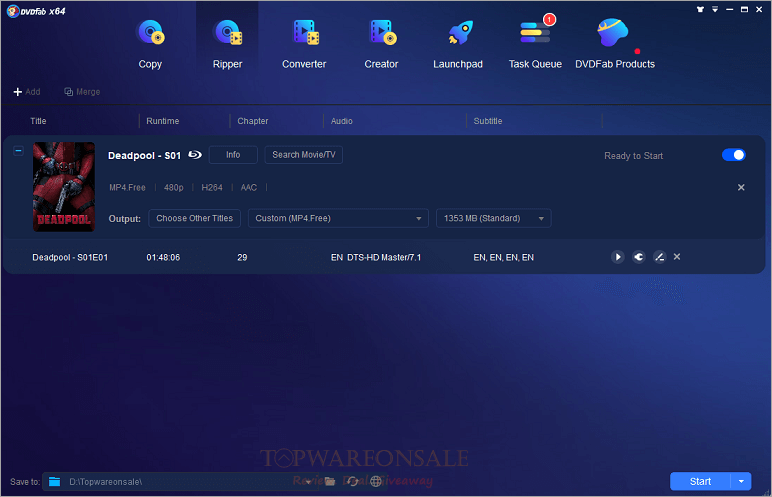Viewport: 772px width, 497px height.
Task: Click the Audio column header
Action: click(x=342, y=121)
